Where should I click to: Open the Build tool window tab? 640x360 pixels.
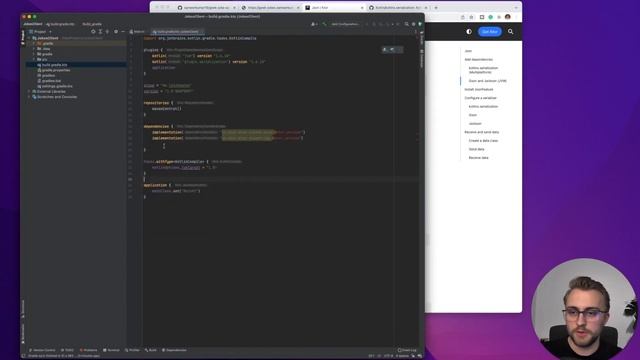tap(151, 350)
